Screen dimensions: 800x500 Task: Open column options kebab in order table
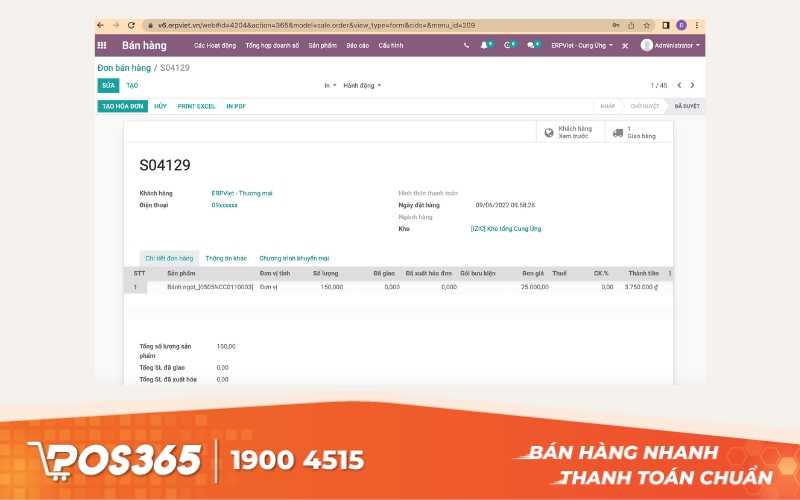click(x=669, y=273)
